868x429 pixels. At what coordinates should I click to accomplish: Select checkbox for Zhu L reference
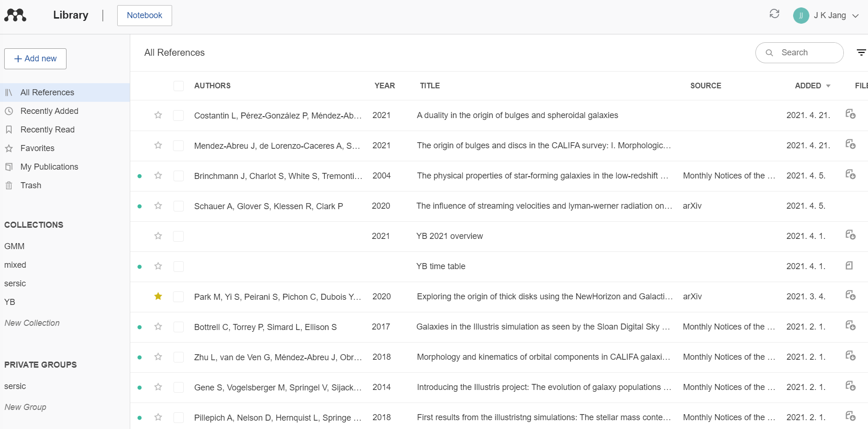[179, 357]
